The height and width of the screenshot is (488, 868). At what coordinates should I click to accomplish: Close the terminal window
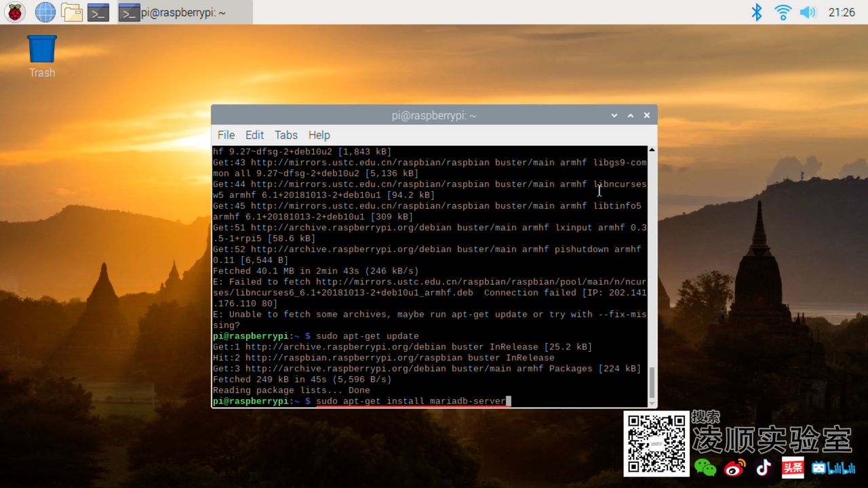647,115
